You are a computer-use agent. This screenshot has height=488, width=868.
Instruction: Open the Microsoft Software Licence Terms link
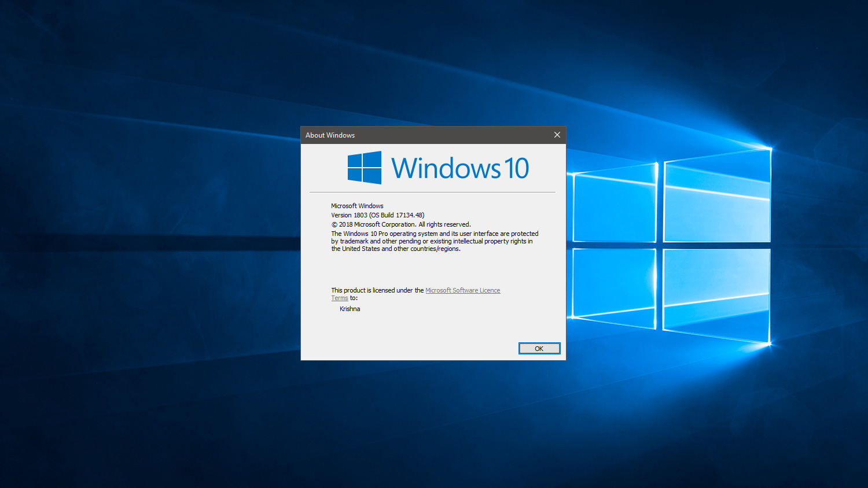[462, 290]
